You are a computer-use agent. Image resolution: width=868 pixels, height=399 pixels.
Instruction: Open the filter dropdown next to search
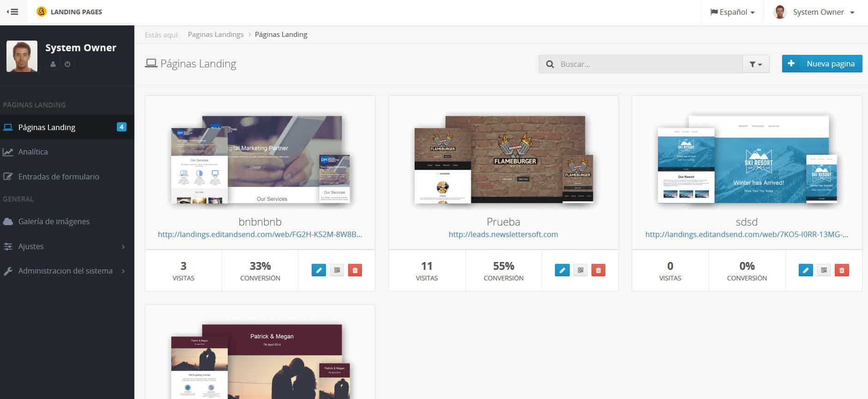(756, 64)
